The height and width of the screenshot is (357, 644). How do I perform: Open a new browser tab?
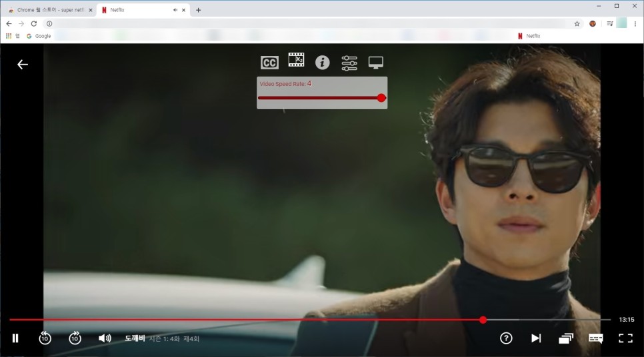(x=199, y=10)
